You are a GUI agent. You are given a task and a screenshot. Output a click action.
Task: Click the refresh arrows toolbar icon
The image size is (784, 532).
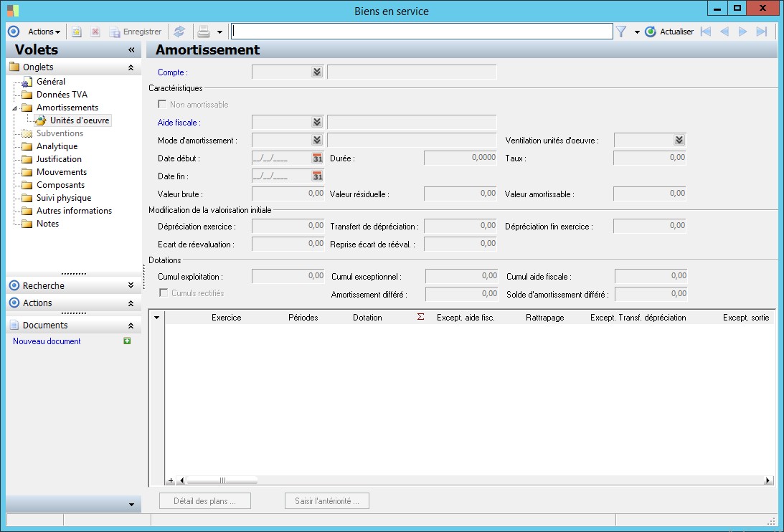179,32
